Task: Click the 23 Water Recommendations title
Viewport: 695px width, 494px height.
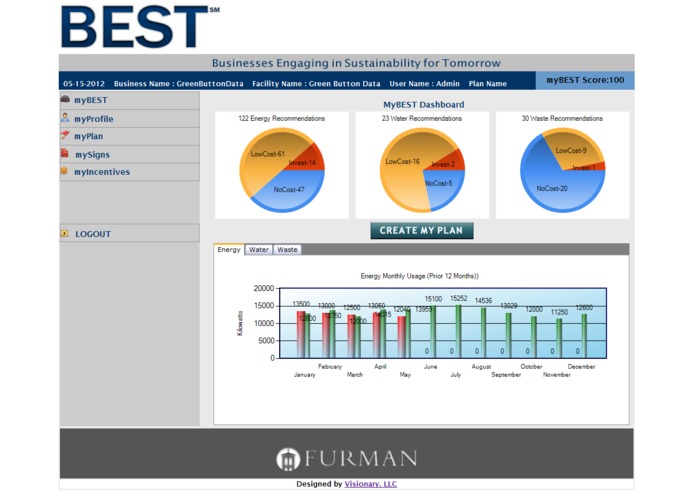Action: 422,118
